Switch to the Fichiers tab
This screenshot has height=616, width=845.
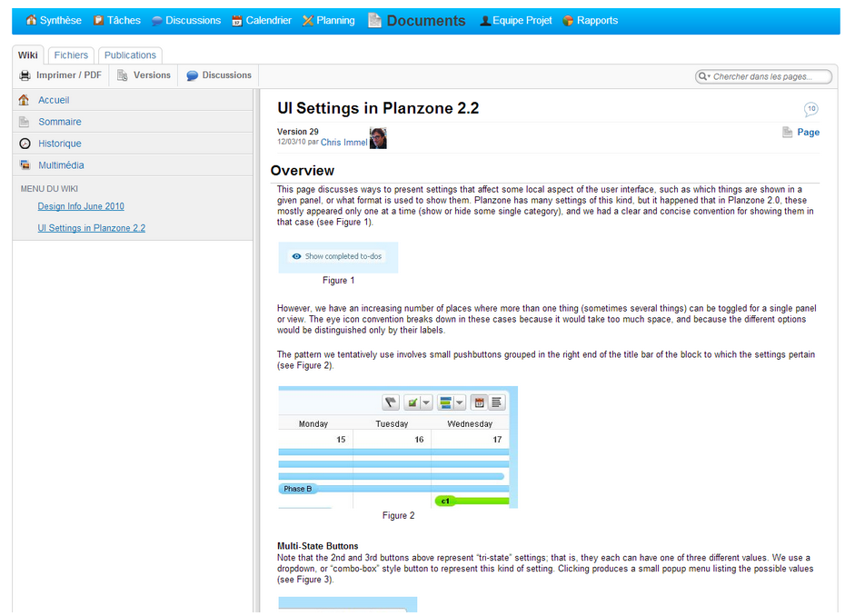click(71, 55)
